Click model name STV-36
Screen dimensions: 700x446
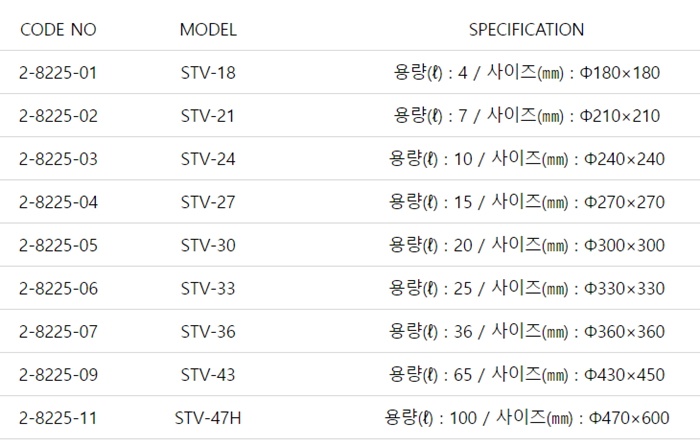(x=208, y=332)
